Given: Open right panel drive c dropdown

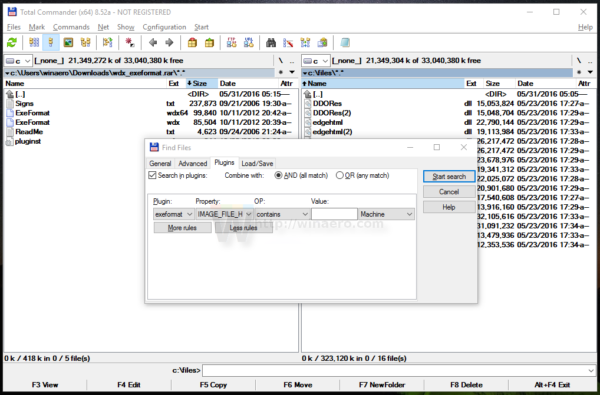Looking at the screenshot, I should (315, 60).
